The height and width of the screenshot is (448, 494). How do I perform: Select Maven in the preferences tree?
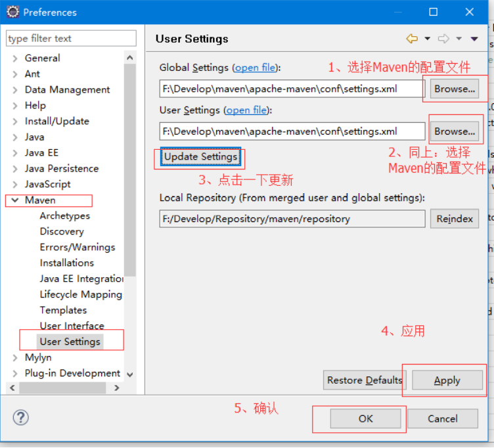coord(40,200)
